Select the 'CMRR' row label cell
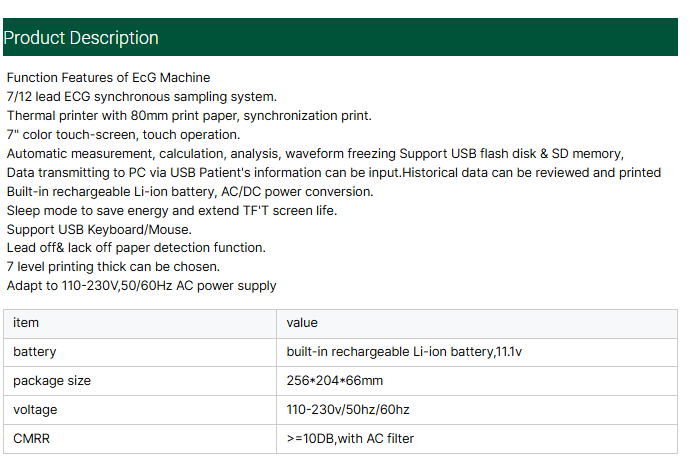 coord(140,438)
